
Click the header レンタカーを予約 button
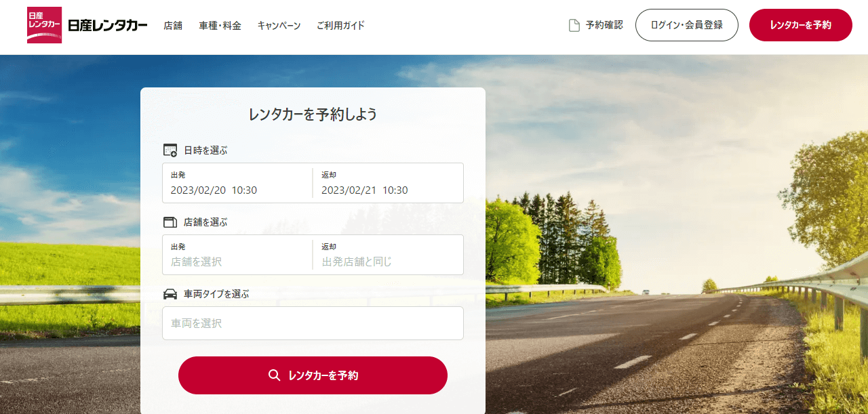800,25
